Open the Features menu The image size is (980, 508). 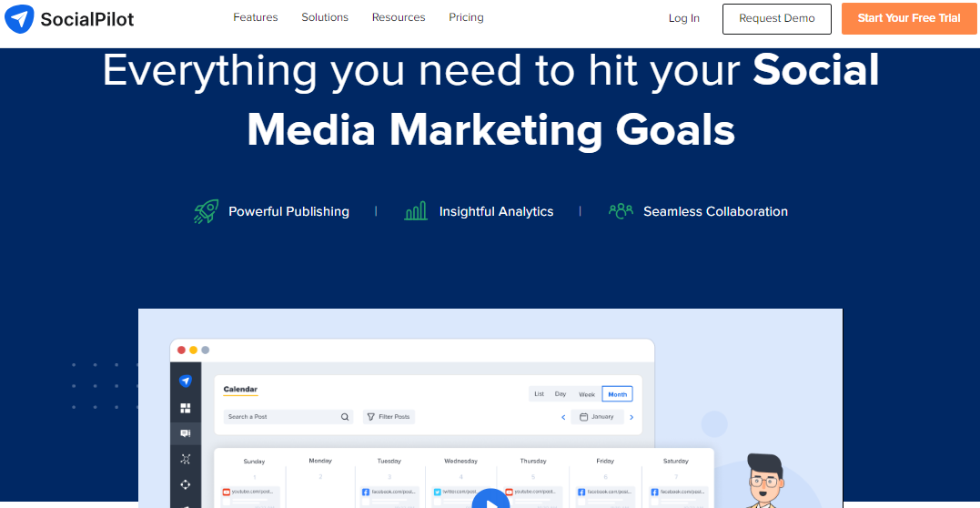[256, 17]
